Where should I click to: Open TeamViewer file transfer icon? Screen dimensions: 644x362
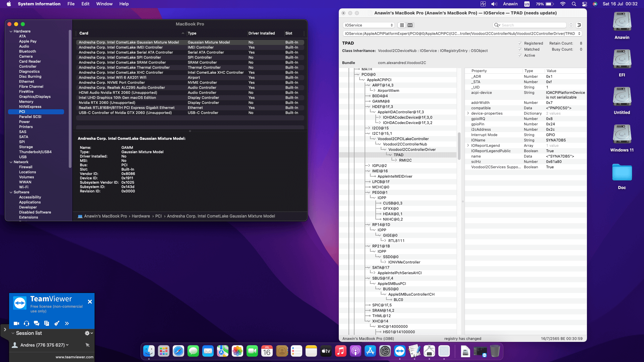47,323
